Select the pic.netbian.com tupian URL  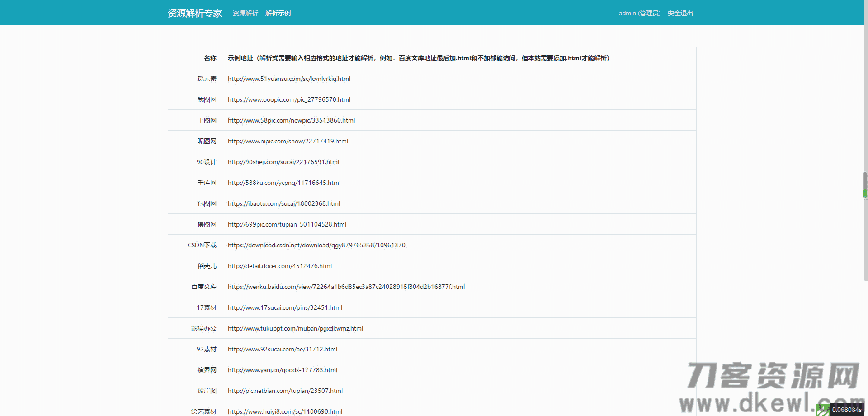tap(285, 391)
